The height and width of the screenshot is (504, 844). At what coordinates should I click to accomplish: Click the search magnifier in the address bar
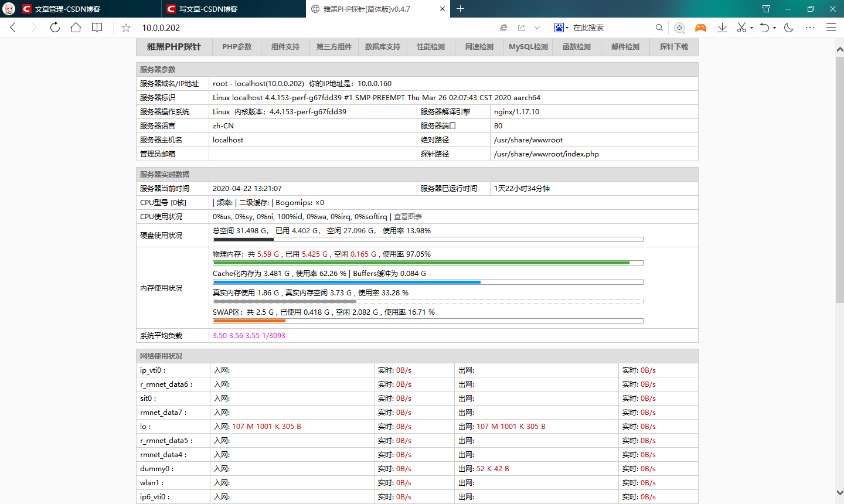coord(660,28)
